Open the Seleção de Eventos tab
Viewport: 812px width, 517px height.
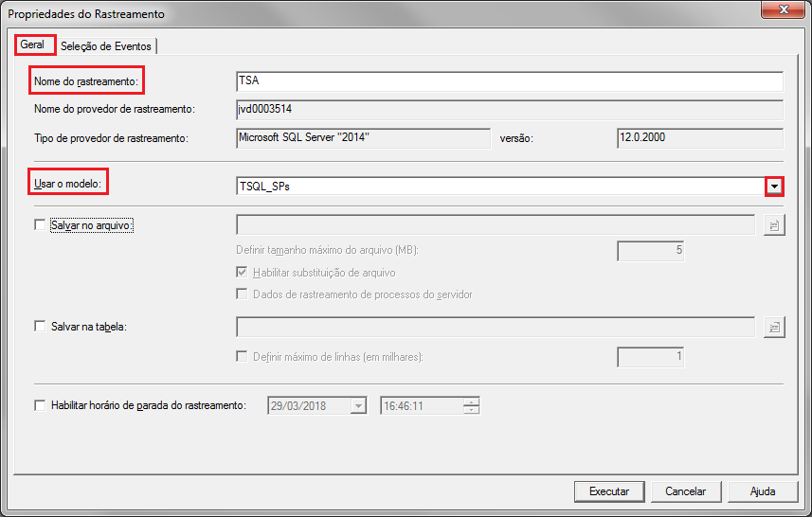click(105, 46)
